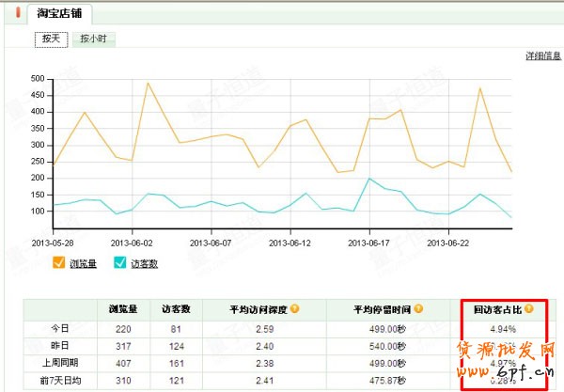Toggle the 访客数 legend checkbox

(x=120, y=264)
